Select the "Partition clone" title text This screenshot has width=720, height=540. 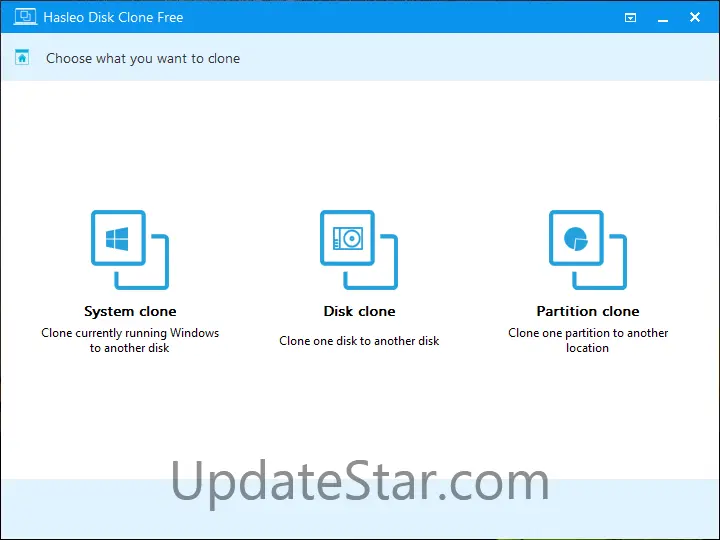coord(588,311)
